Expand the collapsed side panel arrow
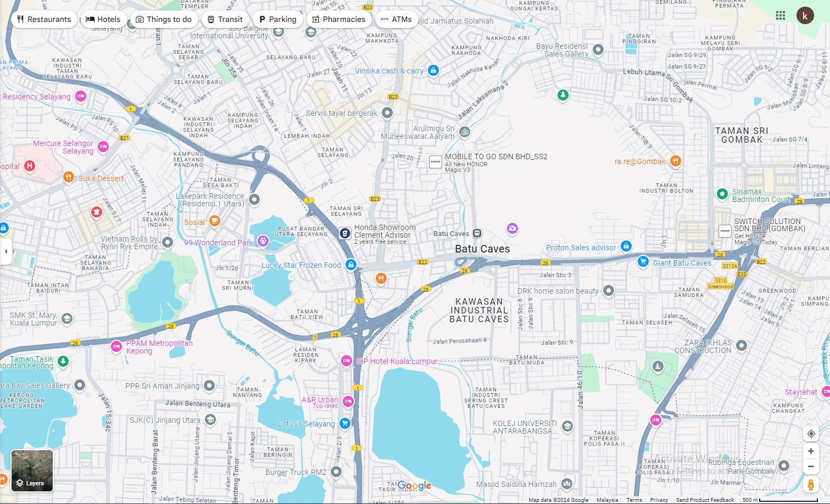 (6, 251)
